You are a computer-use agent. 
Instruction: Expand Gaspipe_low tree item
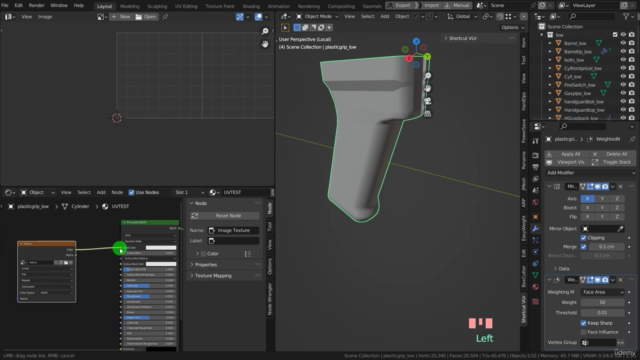click(550, 93)
